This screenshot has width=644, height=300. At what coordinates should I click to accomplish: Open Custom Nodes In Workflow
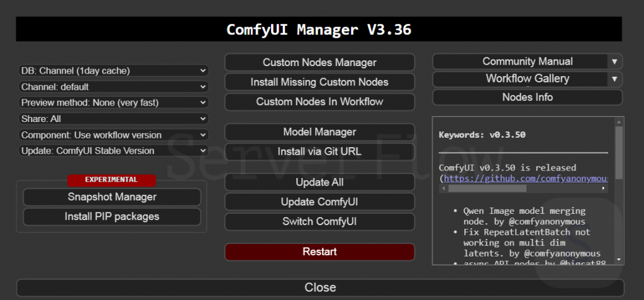coord(319,101)
